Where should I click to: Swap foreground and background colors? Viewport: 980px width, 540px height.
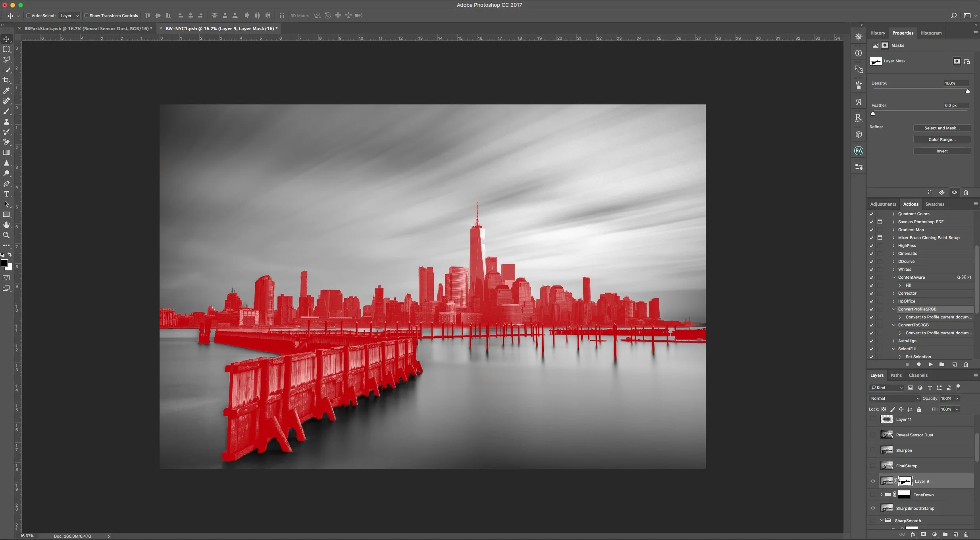10,255
